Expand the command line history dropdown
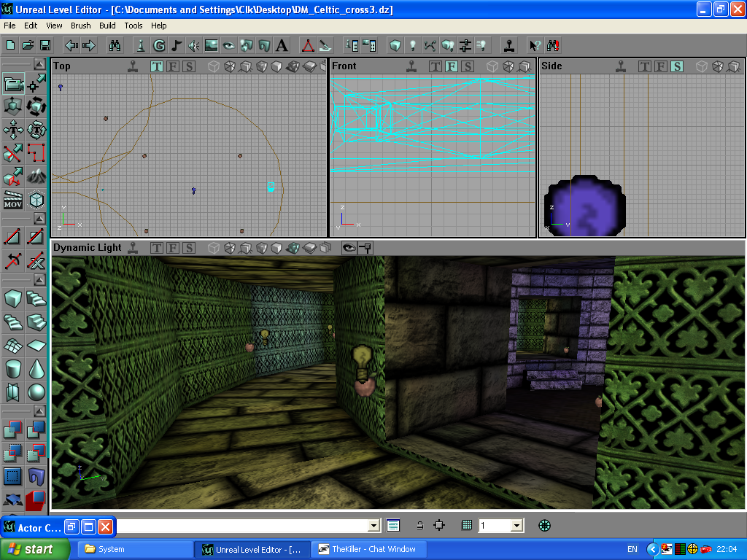This screenshot has width=747, height=560. pos(374,526)
